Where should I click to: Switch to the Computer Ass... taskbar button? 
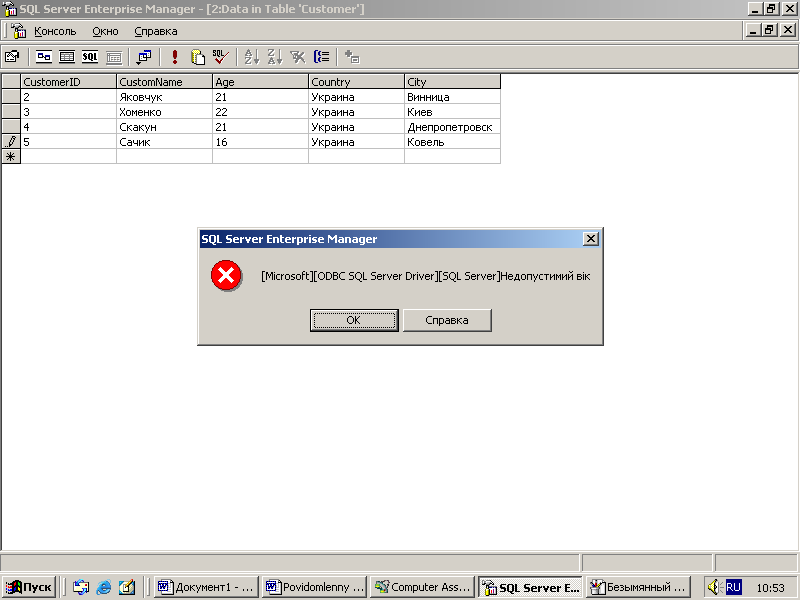(x=422, y=587)
